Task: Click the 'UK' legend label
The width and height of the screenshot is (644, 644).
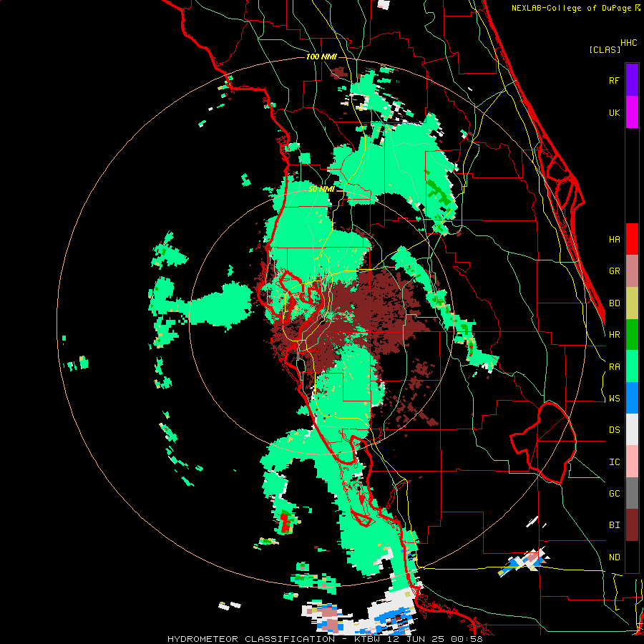Action: [614, 113]
